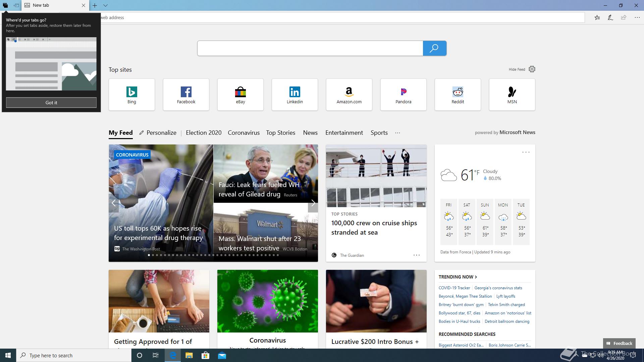
Task: Open the Reddit top site tile
Action: 458,95
